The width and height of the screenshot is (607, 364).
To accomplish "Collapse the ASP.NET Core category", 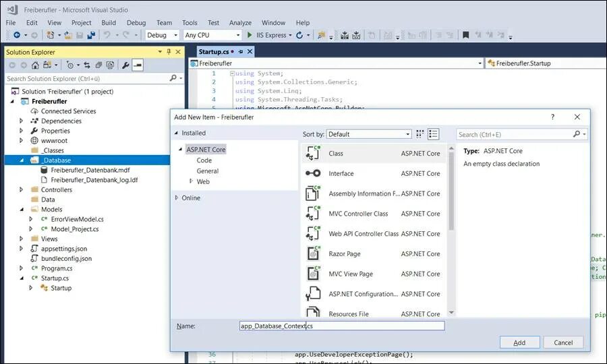I will click(x=180, y=150).
